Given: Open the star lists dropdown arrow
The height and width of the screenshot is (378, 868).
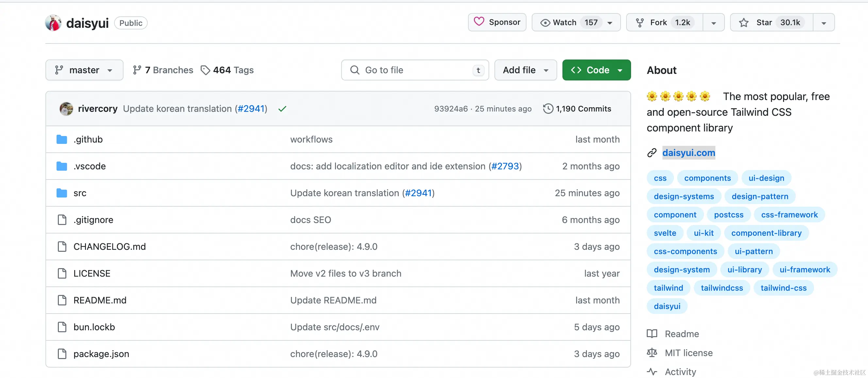Looking at the screenshot, I should [823, 23].
